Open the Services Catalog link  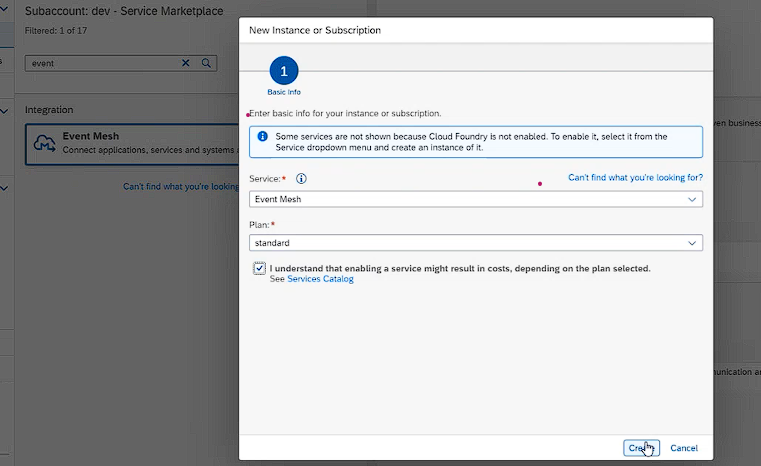pyautogui.click(x=320, y=279)
